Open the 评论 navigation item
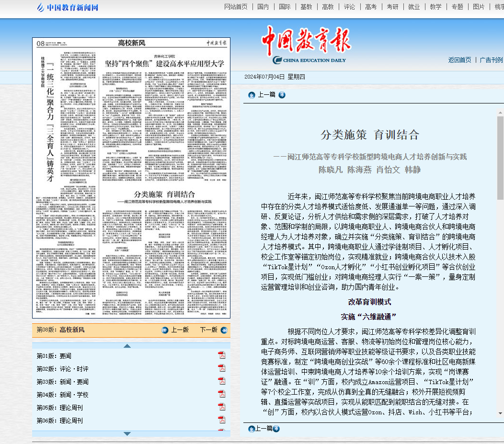The height and width of the screenshot is (444, 504). pyautogui.click(x=349, y=7)
